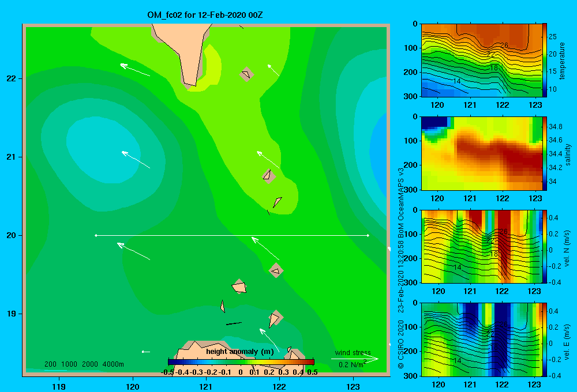Click longitude tick label 119 on main map

click(x=59, y=386)
